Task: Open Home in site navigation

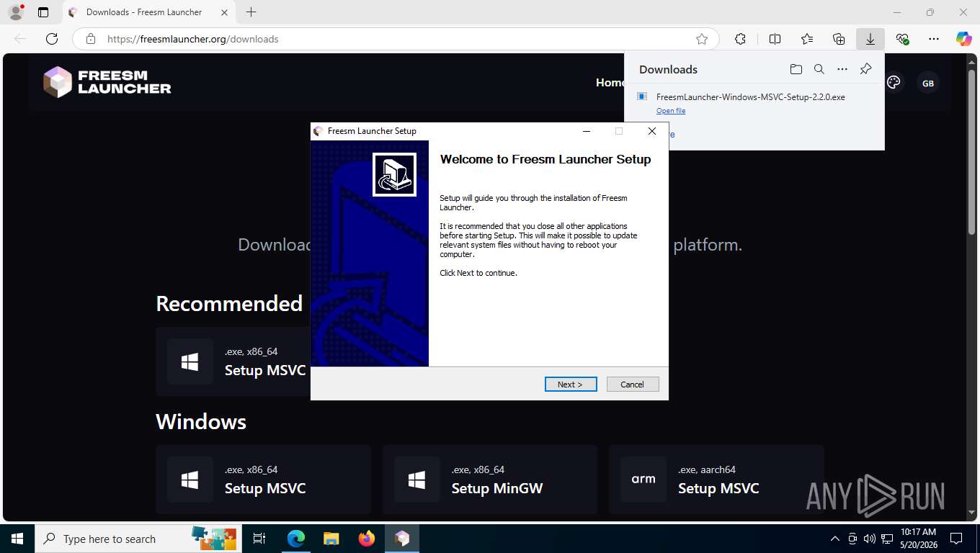Action: click(610, 83)
